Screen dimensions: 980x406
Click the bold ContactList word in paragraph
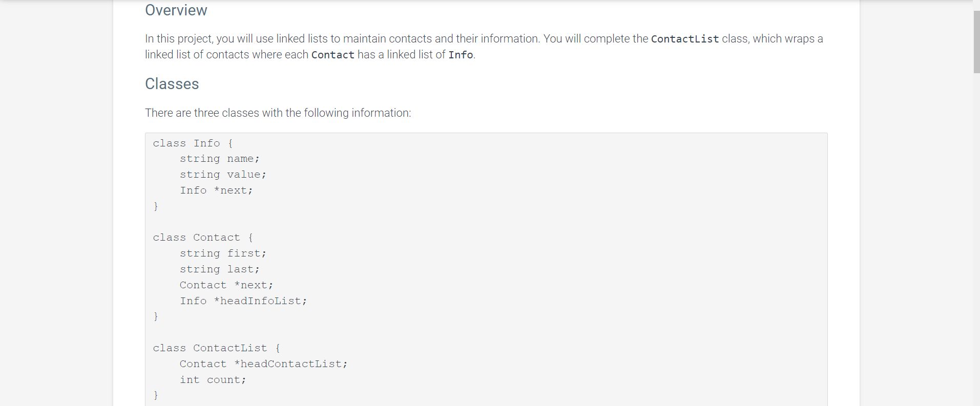685,39
